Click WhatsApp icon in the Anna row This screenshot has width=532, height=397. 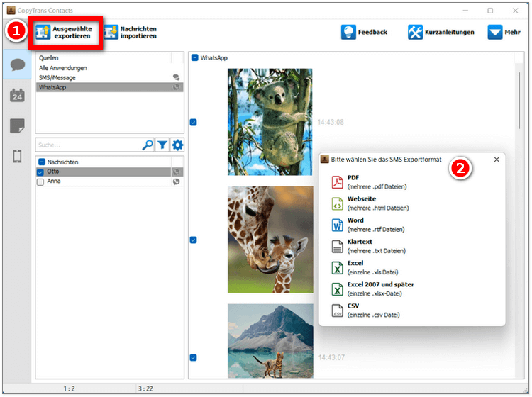pyautogui.click(x=177, y=181)
